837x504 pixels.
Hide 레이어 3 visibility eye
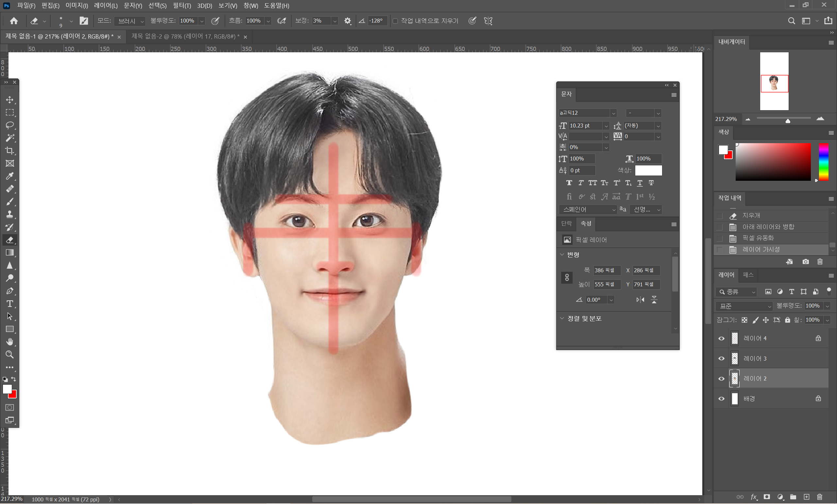pos(722,359)
